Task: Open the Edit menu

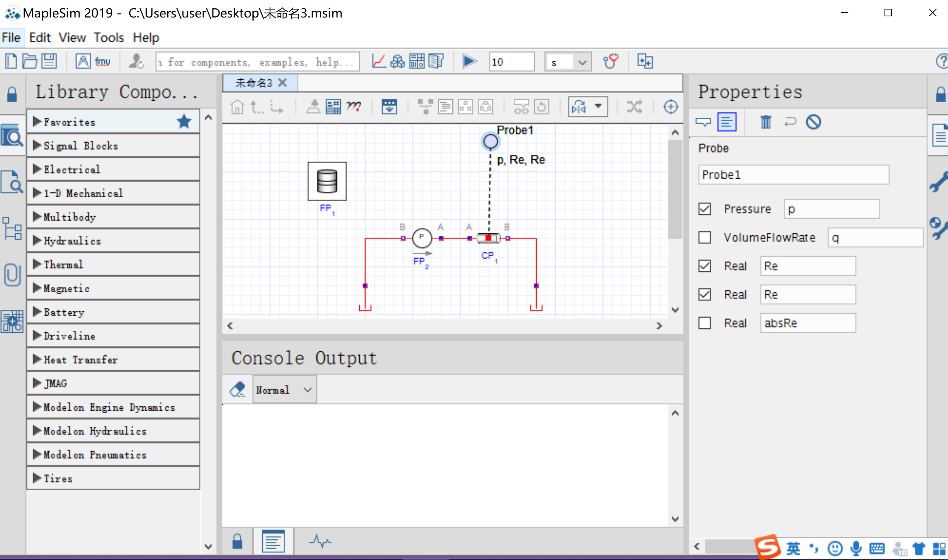Action: [x=40, y=38]
